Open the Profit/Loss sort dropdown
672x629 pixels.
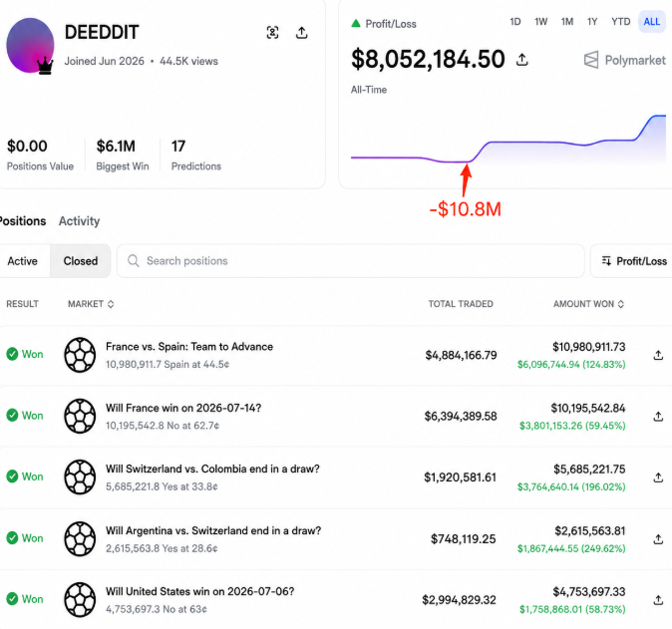point(632,261)
